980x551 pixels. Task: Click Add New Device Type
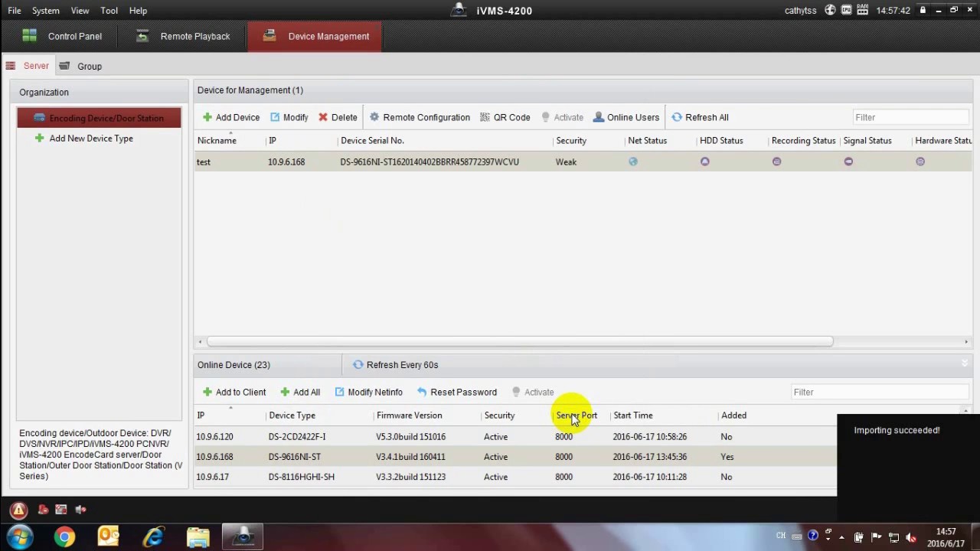click(84, 139)
